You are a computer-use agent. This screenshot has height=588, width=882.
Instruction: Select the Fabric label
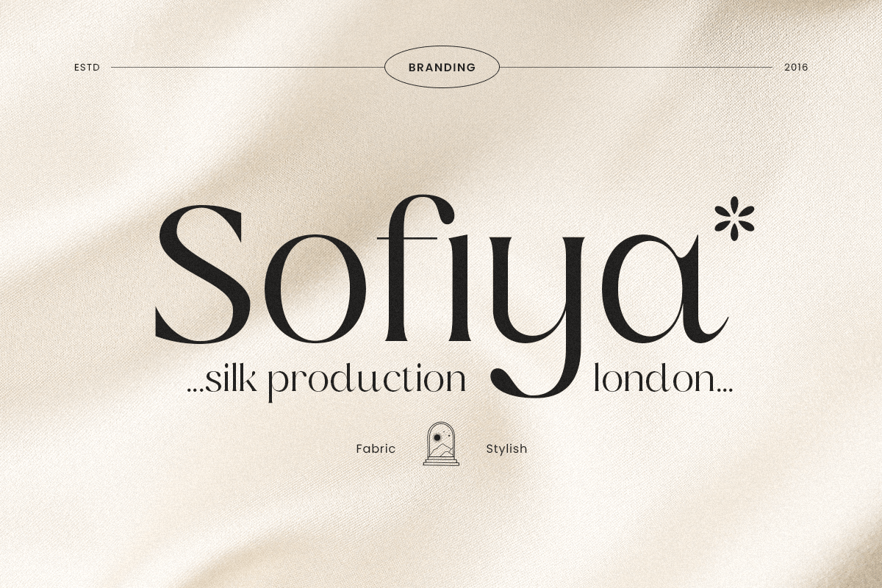(376, 448)
